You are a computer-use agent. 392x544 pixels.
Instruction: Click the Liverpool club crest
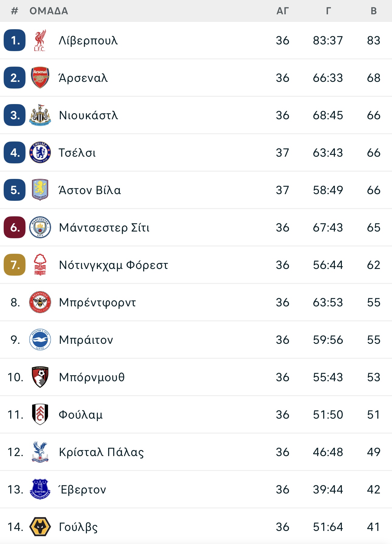[x=40, y=40]
